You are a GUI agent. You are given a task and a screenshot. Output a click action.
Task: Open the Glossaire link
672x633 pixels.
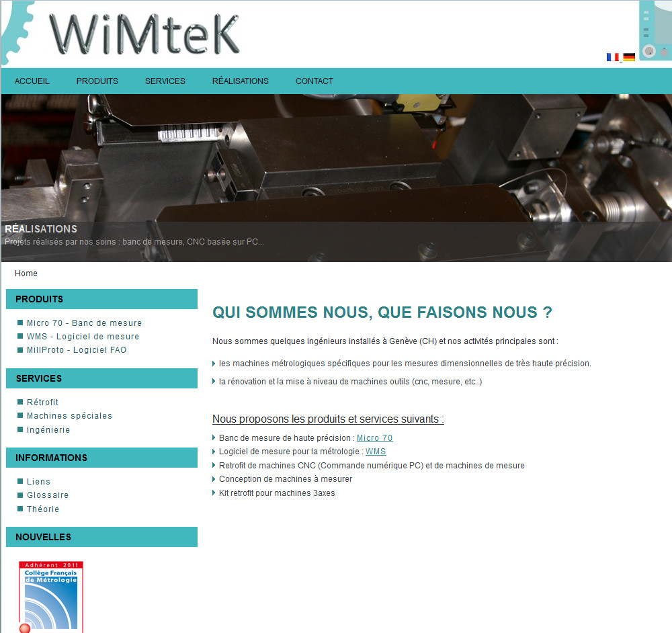pyautogui.click(x=48, y=495)
